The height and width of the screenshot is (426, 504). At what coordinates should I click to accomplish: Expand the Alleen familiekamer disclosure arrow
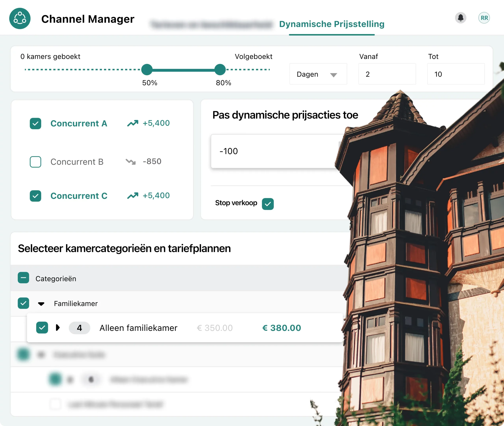(58, 328)
